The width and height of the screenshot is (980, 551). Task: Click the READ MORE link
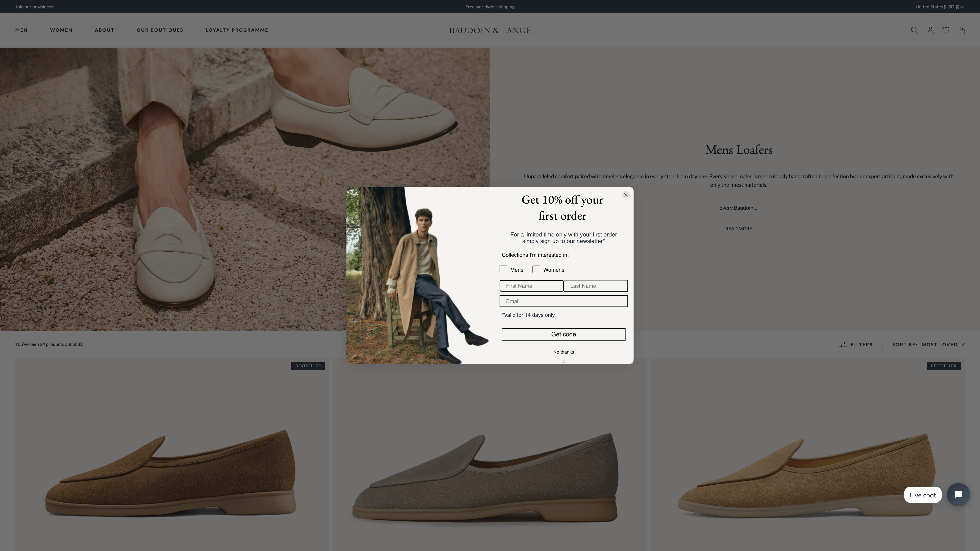pyautogui.click(x=738, y=229)
